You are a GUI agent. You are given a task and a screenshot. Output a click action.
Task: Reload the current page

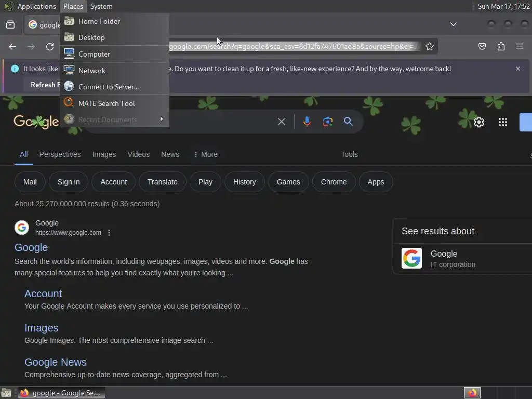(x=50, y=46)
